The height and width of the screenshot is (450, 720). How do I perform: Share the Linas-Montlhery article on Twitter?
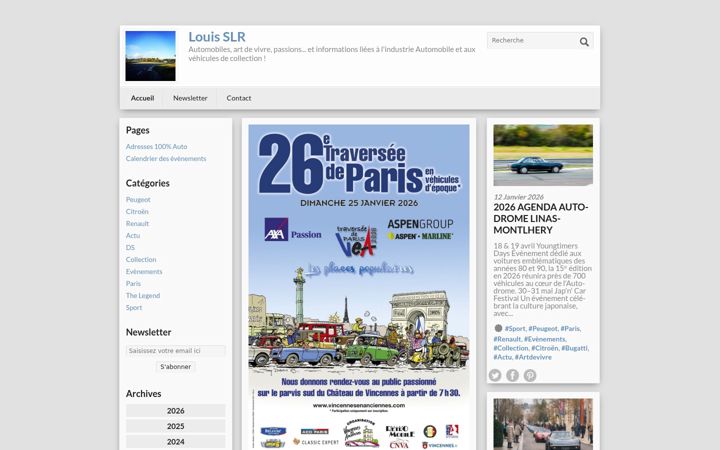495,375
